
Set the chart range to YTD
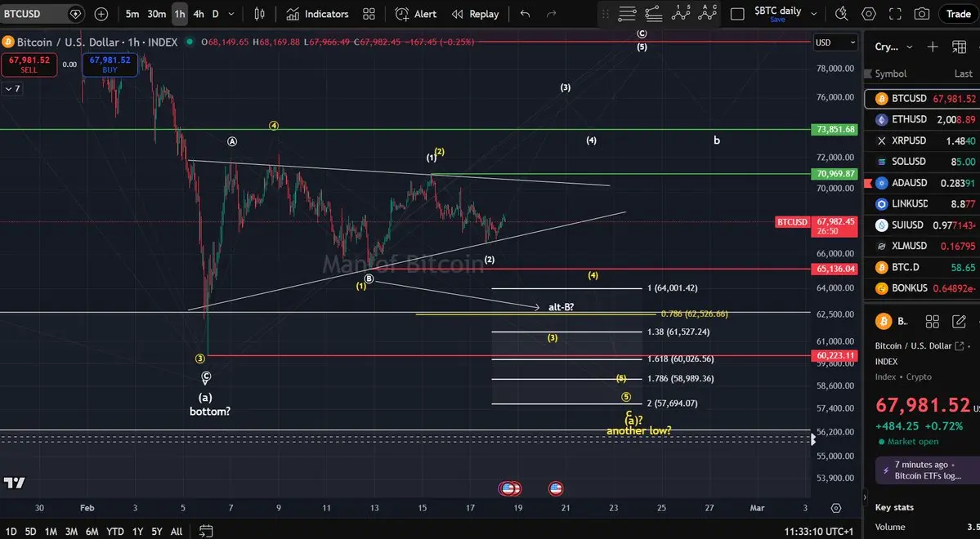coord(115,532)
